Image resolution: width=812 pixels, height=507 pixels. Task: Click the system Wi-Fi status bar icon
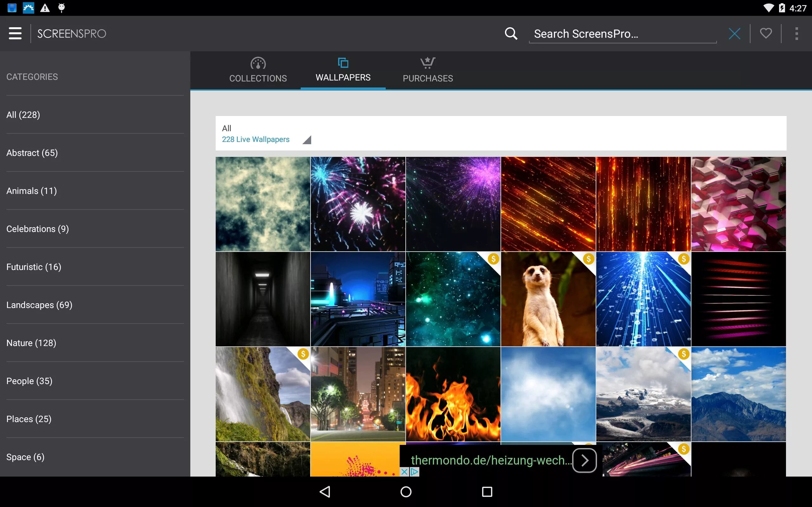click(x=766, y=8)
